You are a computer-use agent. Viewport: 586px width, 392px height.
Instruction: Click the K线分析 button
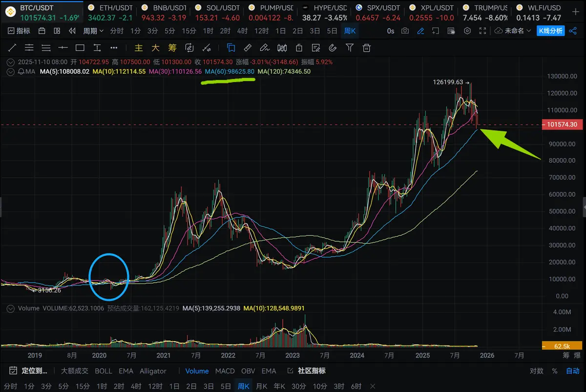[x=550, y=31]
